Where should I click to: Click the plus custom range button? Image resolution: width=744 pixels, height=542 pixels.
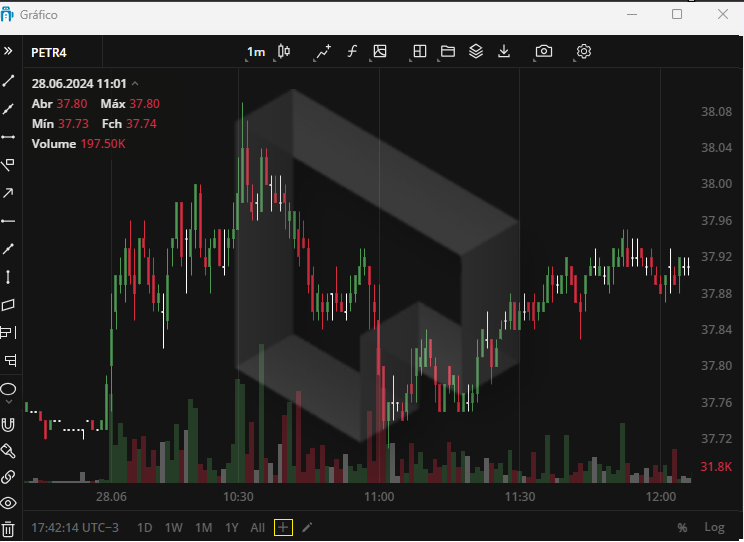point(283,527)
